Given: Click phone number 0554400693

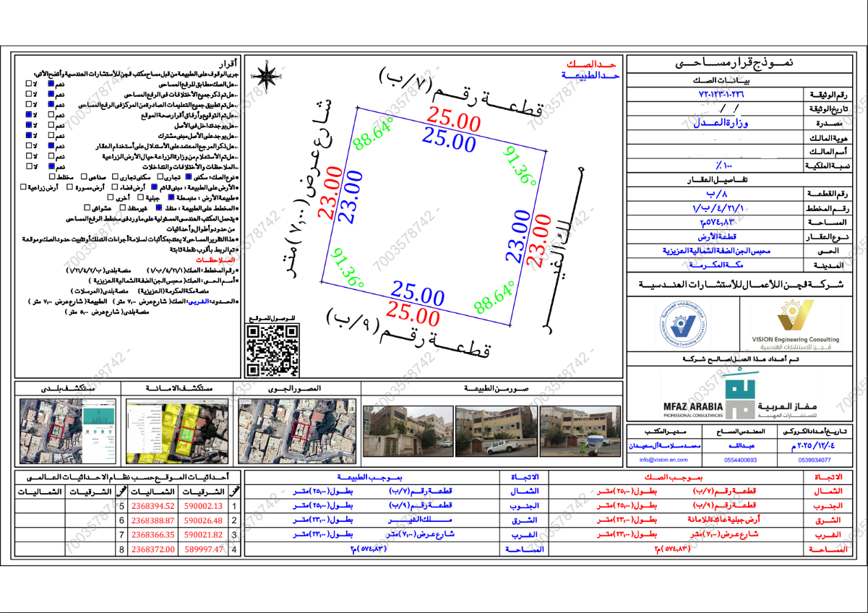Looking at the screenshot, I should 740,460.
